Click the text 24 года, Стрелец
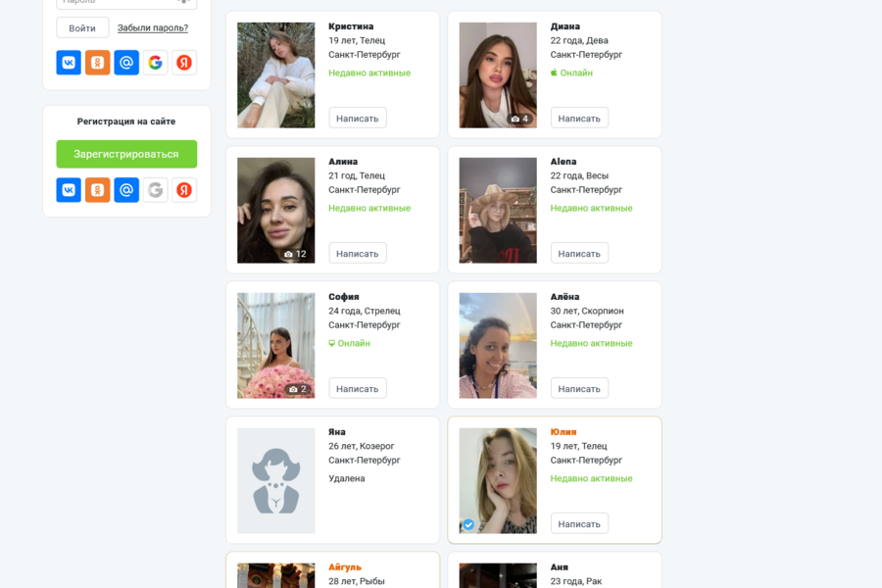Viewport: 882px width, 588px height. pos(365,311)
